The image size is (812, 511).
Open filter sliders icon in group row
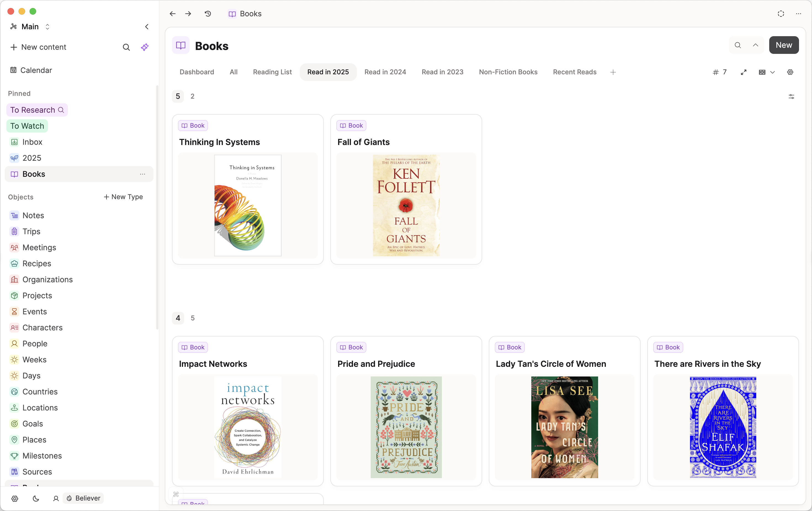tap(791, 96)
